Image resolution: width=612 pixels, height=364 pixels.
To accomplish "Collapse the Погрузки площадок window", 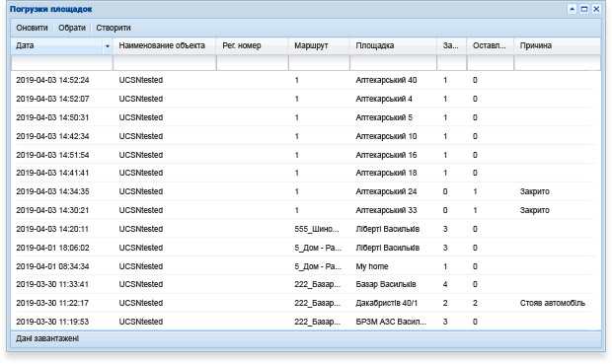I will tap(572, 9).
